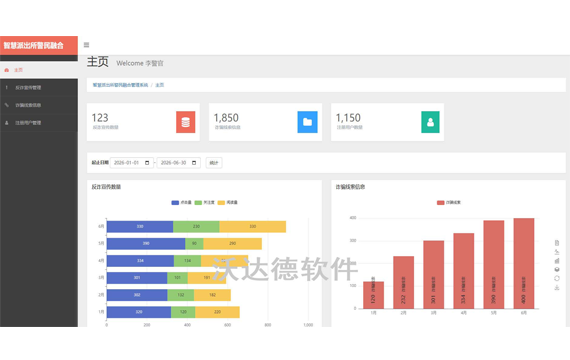Click green 132 segment in 2月 bar
Image resolution: width=570 pixels, height=360 pixels.
tap(181, 295)
